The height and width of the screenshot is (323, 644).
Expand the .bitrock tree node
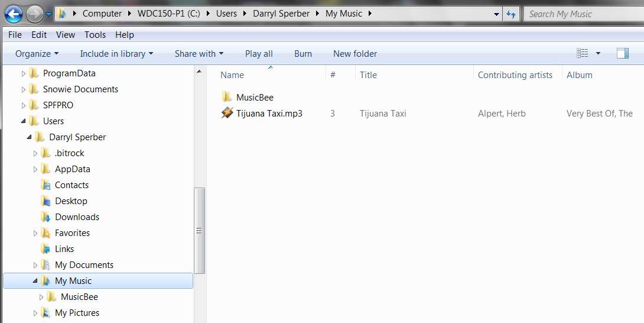[35, 153]
